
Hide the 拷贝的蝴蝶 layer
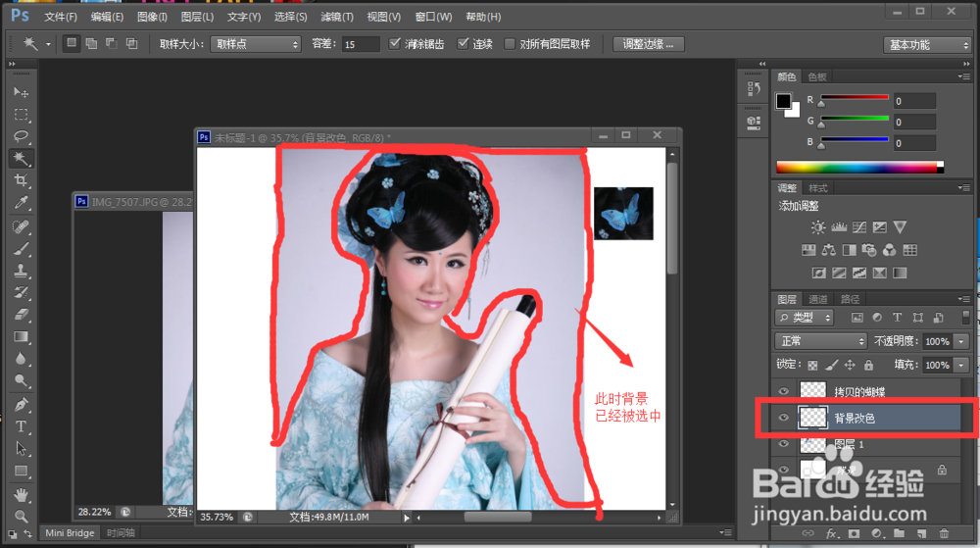point(783,391)
